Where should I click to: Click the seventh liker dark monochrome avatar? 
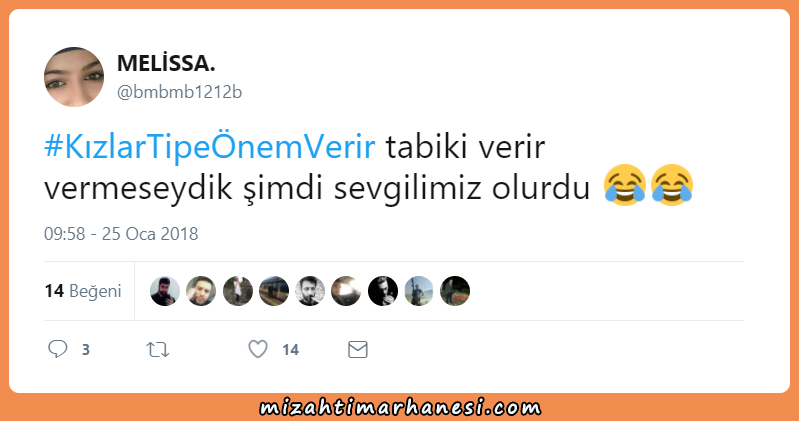[383, 291]
